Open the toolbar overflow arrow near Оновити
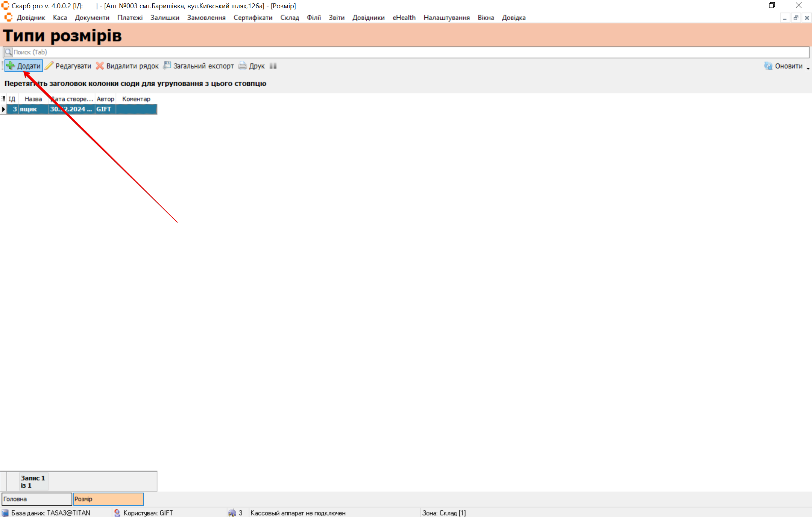Viewport: 812px width, 517px height. [x=808, y=68]
